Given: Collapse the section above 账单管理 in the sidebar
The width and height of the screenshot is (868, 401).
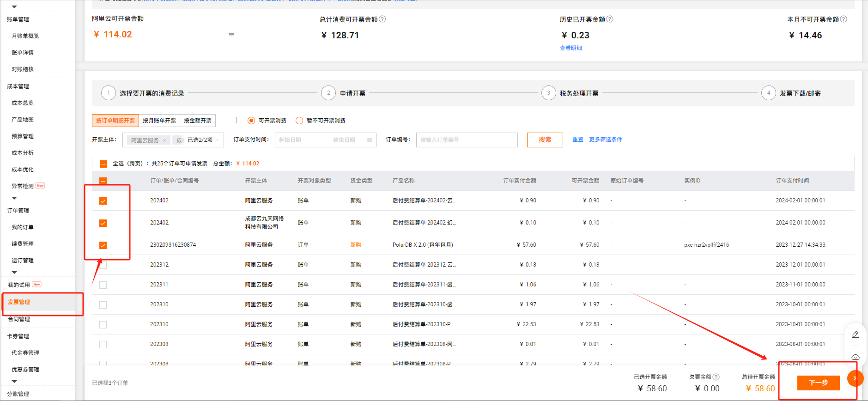Looking at the screenshot, I should pos(14,7).
